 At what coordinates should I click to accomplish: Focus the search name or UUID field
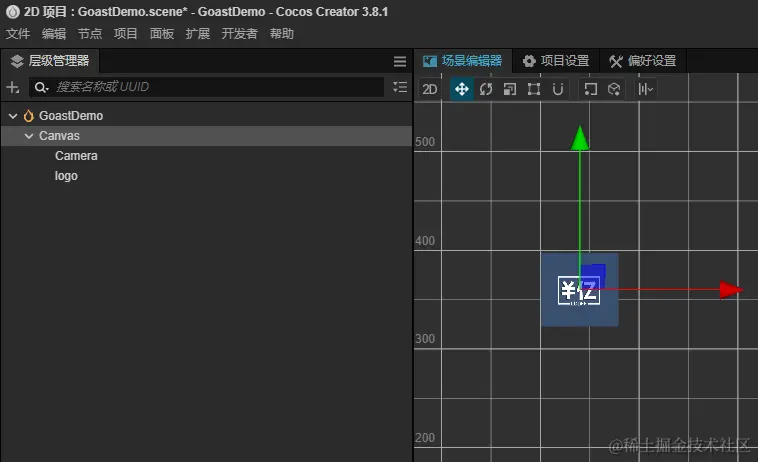[x=207, y=87]
